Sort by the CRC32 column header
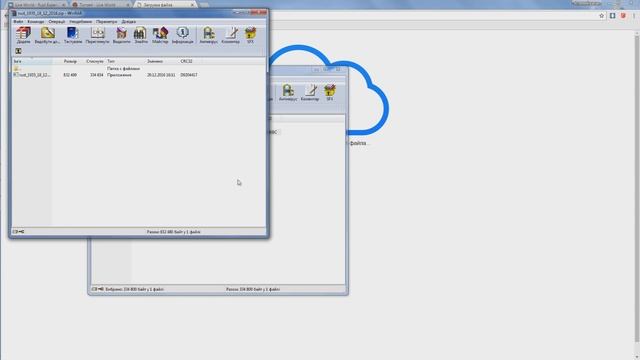This screenshot has width=640, height=360. [x=190, y=61]
